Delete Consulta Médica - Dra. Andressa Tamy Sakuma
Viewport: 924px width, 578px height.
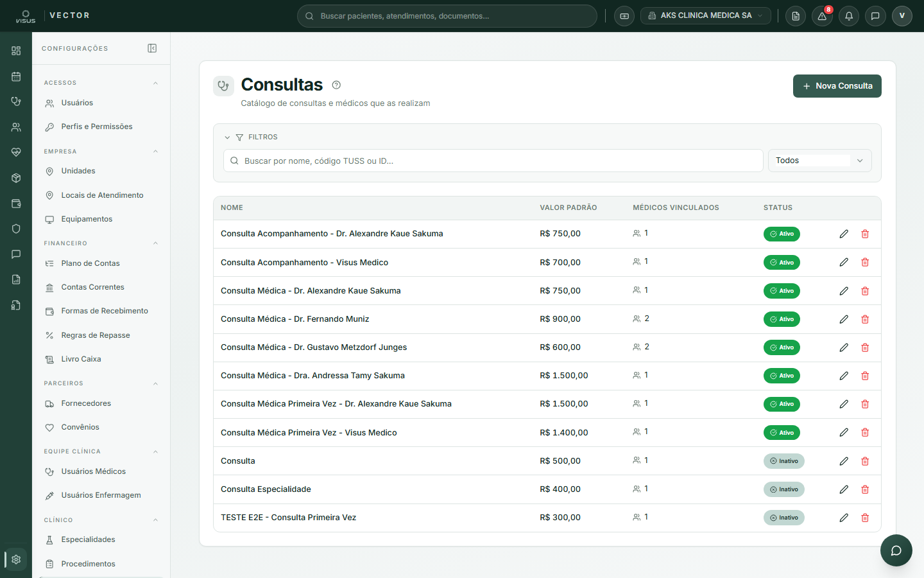(x=865, y=376)
